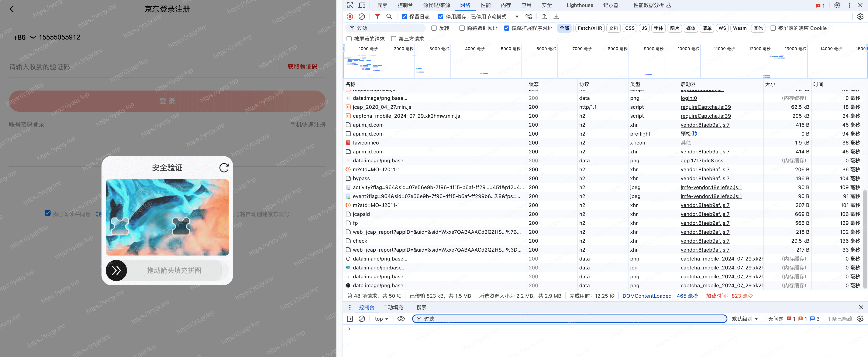Clear the network log
868x357 pixels.
tap(362, 17)
